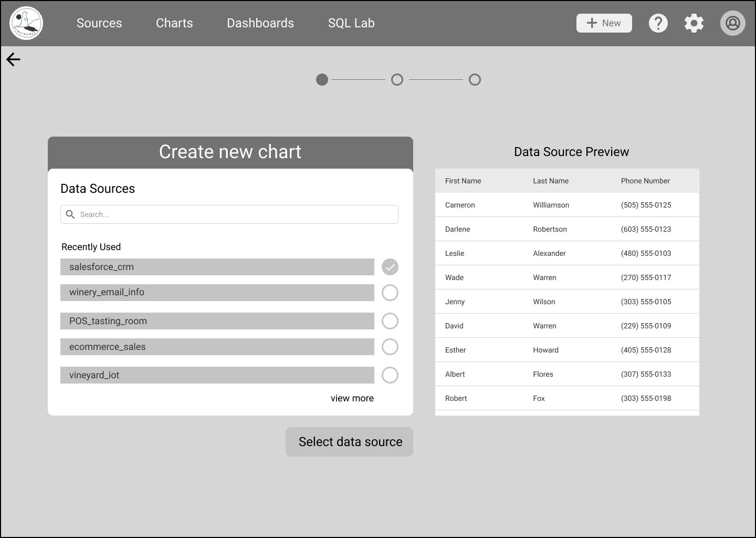The width and height of the screenshot is (756, 538).
Task: Click the second progress step circle
Action: coord(397,80)
